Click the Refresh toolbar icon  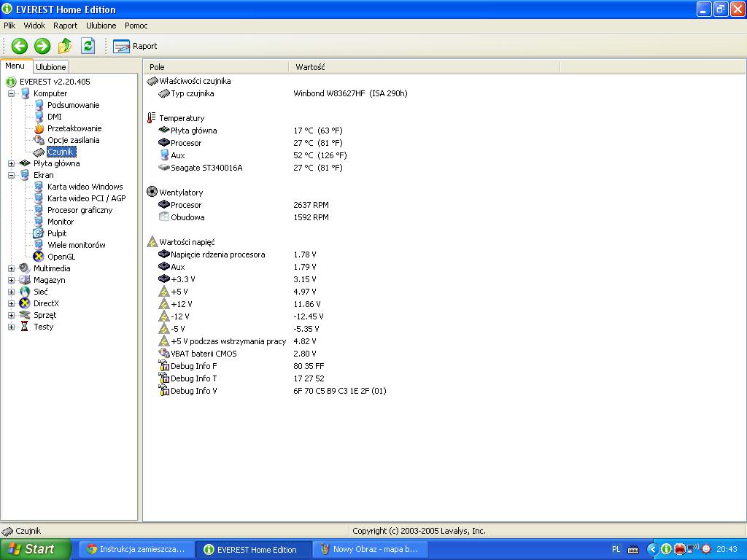click(x=88, y=46)
